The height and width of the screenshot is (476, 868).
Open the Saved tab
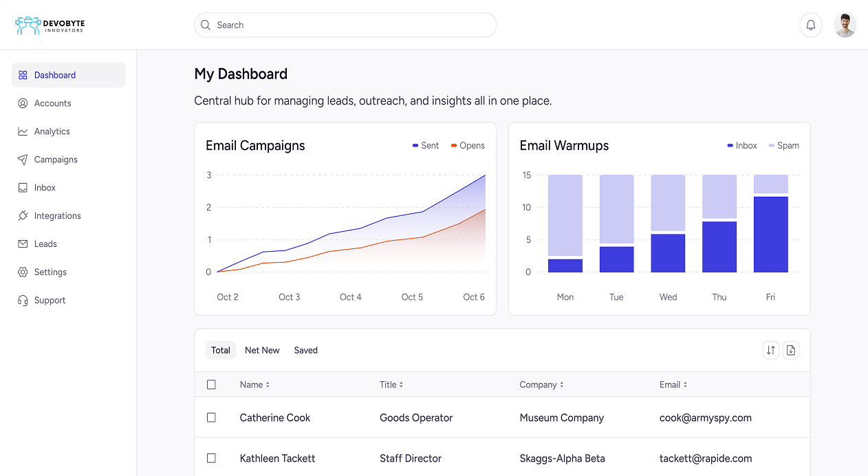click(305, 350)
